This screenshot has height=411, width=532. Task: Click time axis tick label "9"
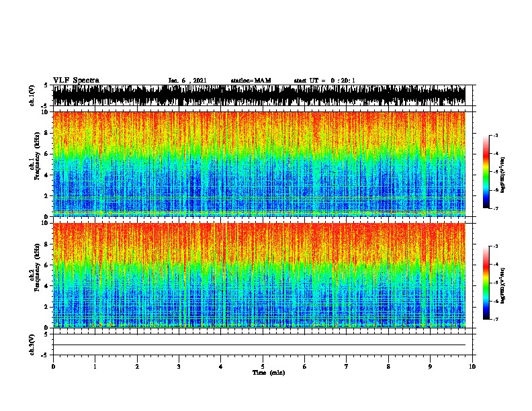point(430,367)
